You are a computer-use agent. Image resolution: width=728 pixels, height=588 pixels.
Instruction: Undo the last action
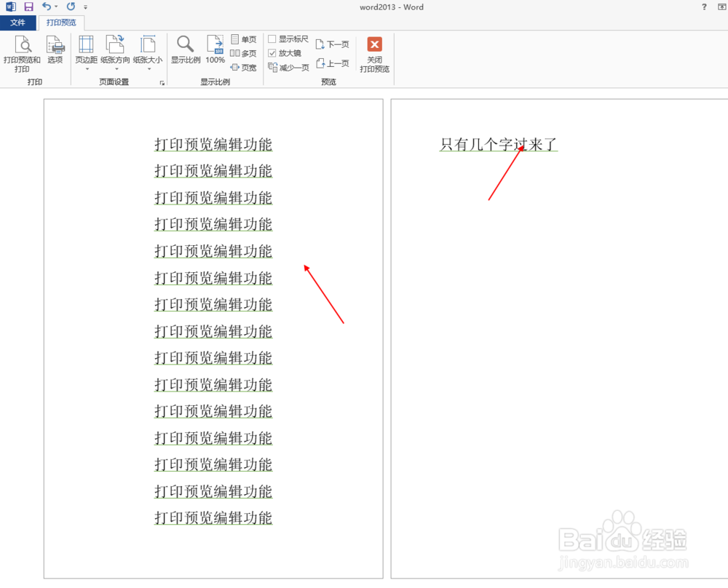click(x=47, y=7)
